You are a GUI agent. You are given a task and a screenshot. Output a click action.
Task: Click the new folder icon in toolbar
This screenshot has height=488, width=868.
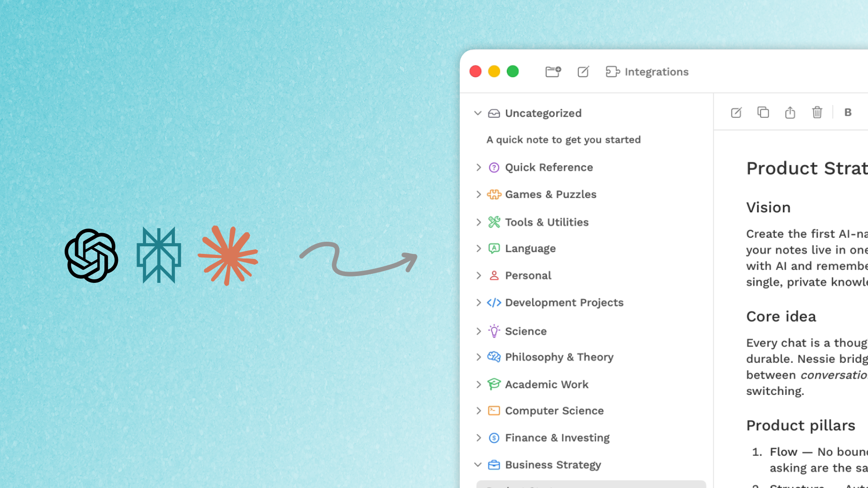(553, 72)
